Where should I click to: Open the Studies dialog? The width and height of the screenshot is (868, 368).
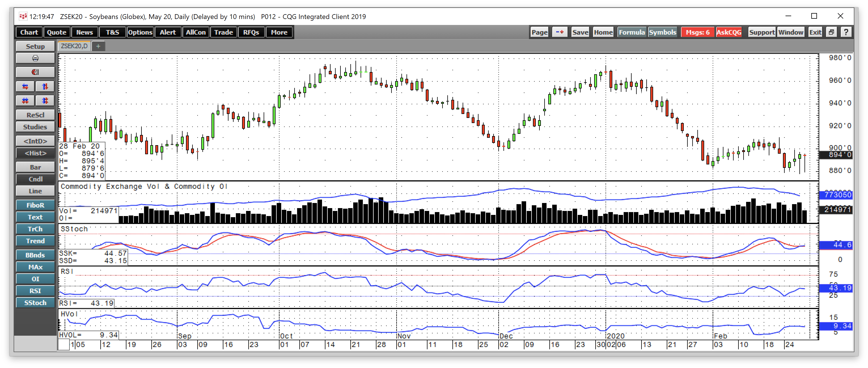[x=35, y=127]
